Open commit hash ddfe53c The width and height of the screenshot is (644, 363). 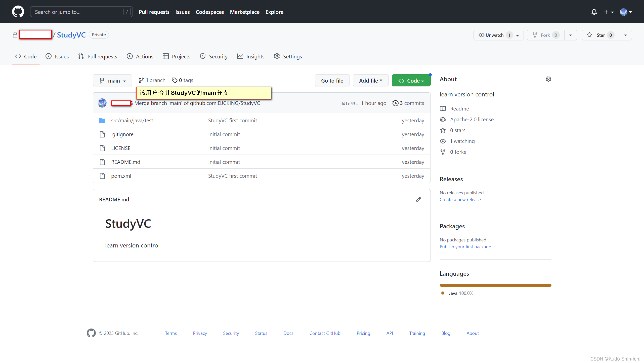[349, 103]
